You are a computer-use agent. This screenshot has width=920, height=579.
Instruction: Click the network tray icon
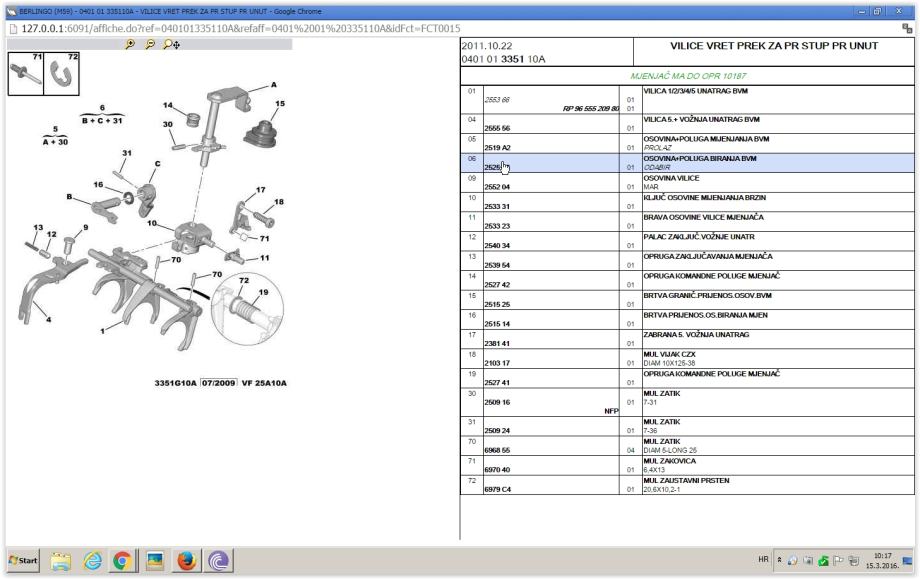point(854,561)
